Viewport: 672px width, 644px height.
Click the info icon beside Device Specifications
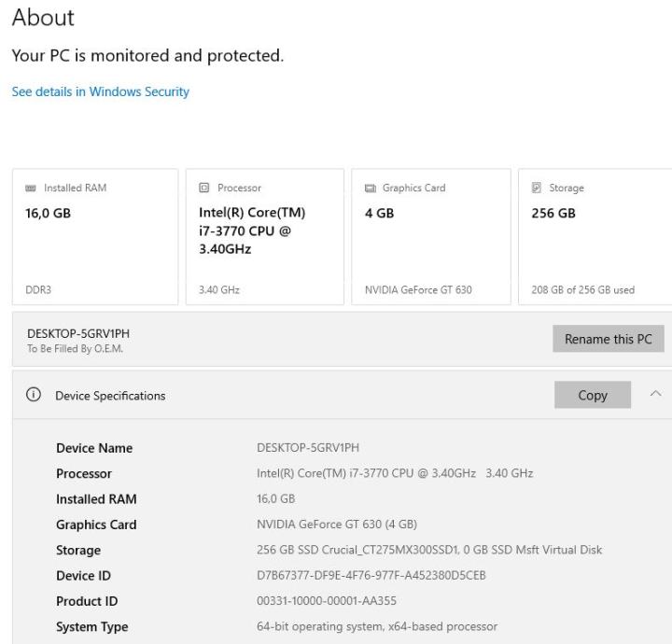(x=35, y=395)
